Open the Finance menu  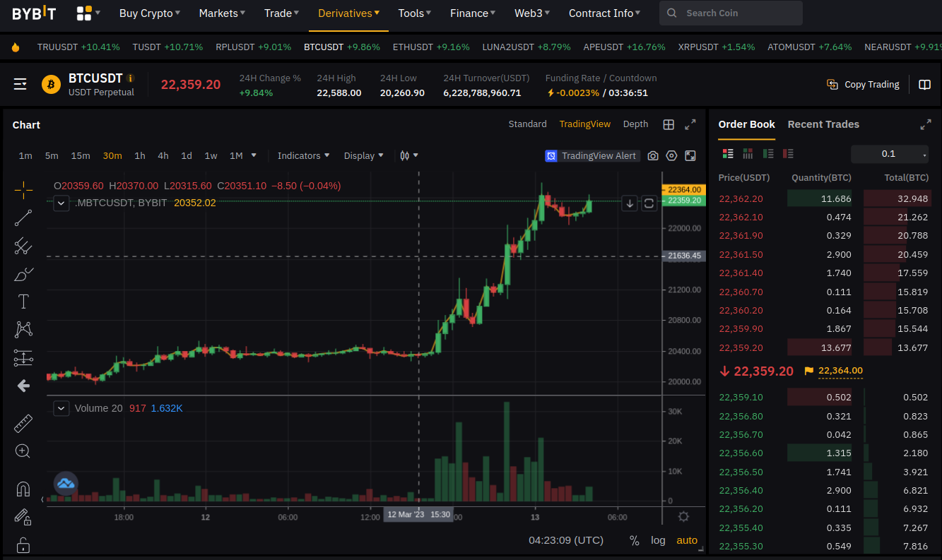(x=473, y=13)
